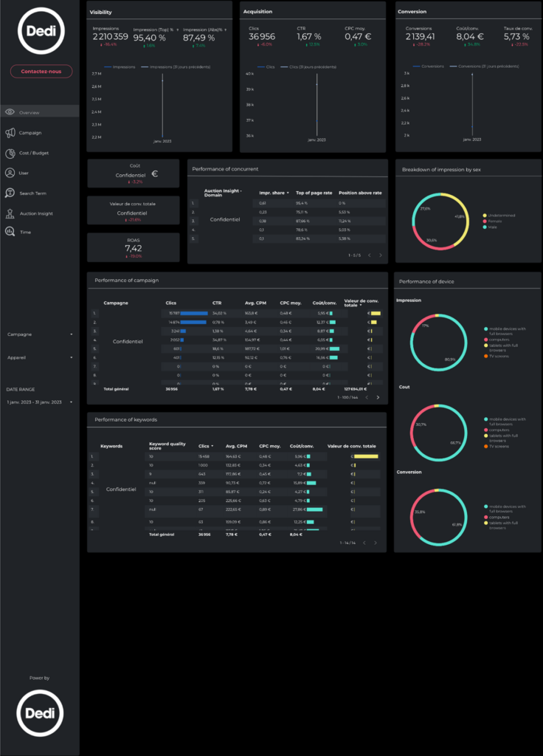543x756 pixels.
Task: Open the Campagne filter dropdown
Action: click(40, 334)
